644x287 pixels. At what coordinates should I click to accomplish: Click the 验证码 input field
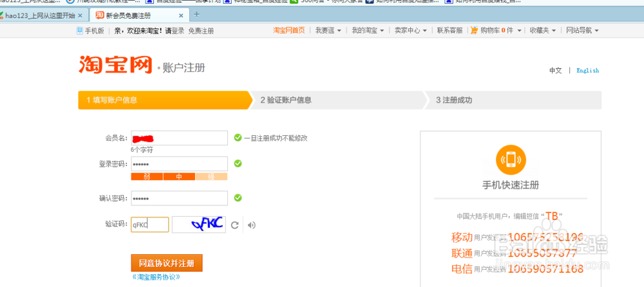(150, 225)
